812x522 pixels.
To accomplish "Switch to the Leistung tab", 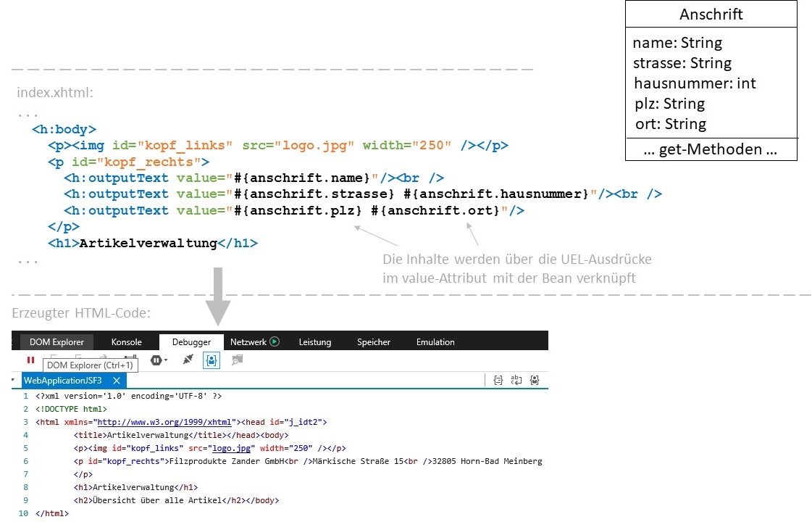I will 314,341.
